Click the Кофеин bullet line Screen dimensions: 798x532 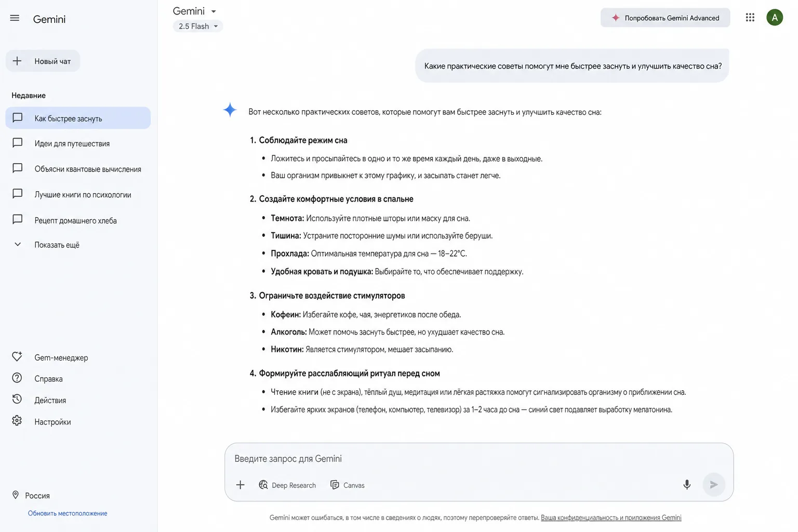point(366,314)
